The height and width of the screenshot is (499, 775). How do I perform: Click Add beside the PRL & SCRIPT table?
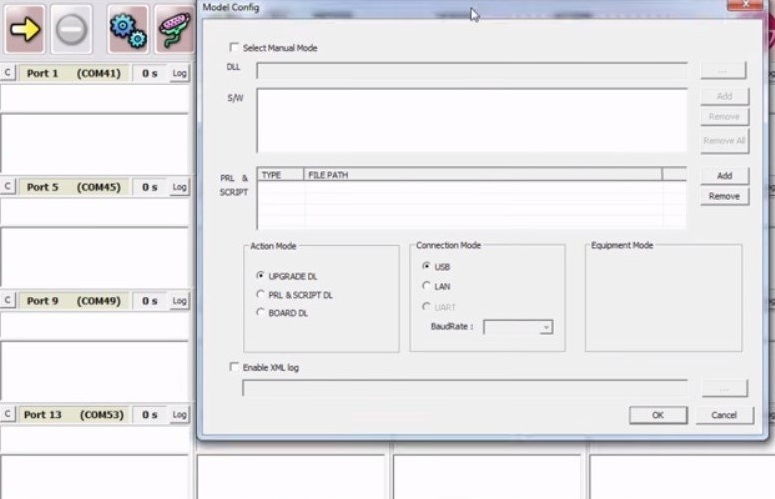[724, 176]
